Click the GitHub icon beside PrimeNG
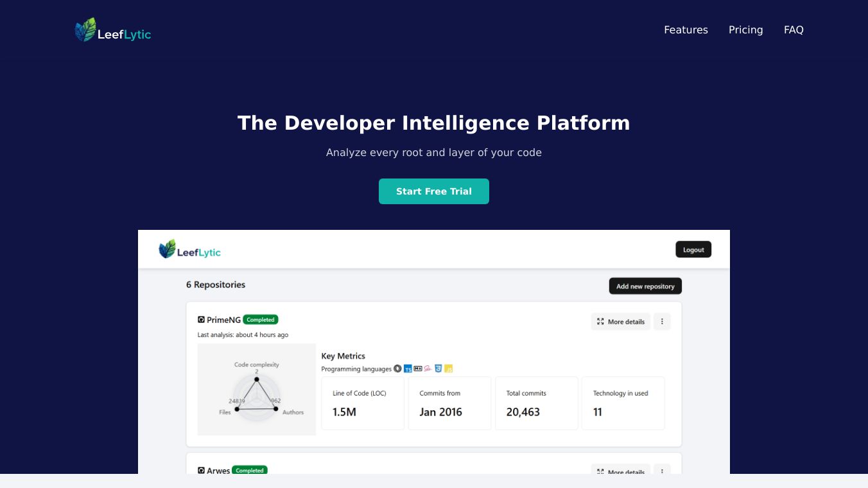 click(201, 320)
